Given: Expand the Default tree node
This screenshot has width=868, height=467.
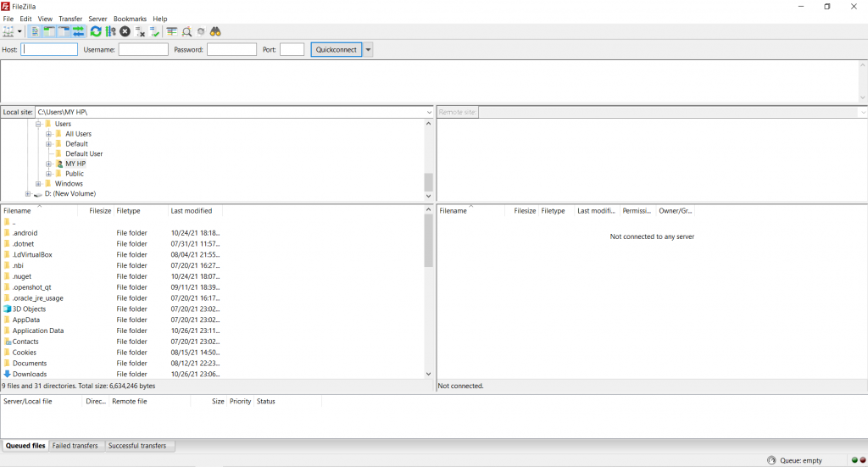Looking at the screenshot, I should click(x=48, y=144).
